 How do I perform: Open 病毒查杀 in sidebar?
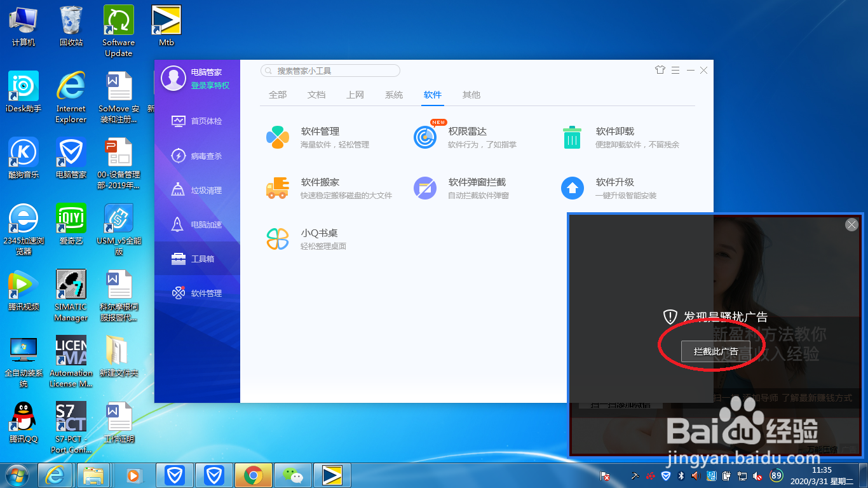point(197,156)
